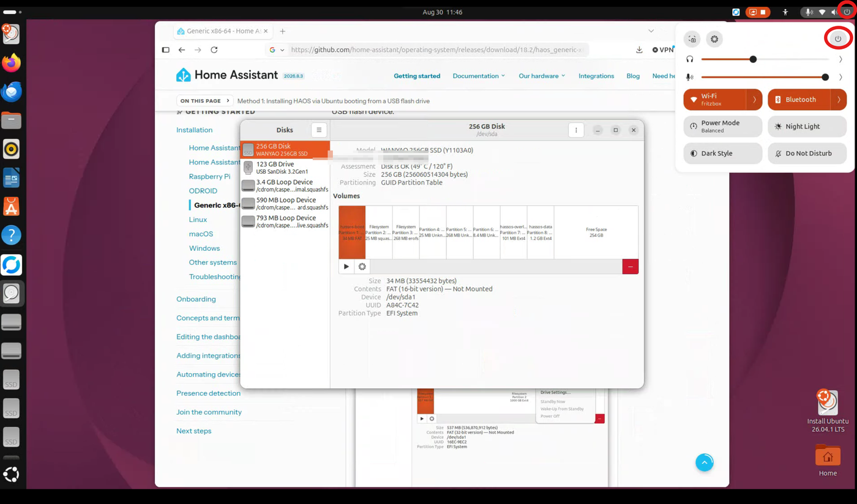Open drive options three-dot menu in Disks
The height and width of the screenshot is (504, 857).
point(576,130)
